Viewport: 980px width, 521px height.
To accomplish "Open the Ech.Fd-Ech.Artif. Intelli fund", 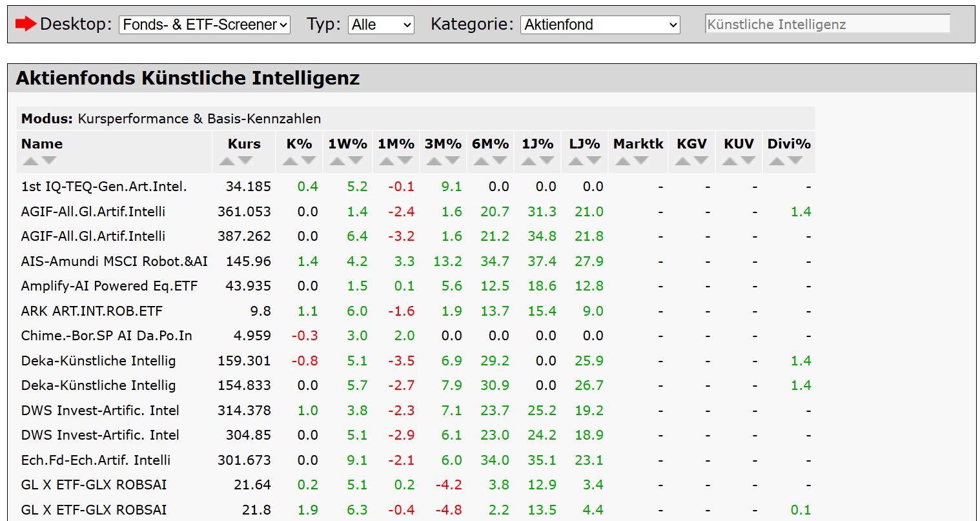I will [x=96, y=460].
